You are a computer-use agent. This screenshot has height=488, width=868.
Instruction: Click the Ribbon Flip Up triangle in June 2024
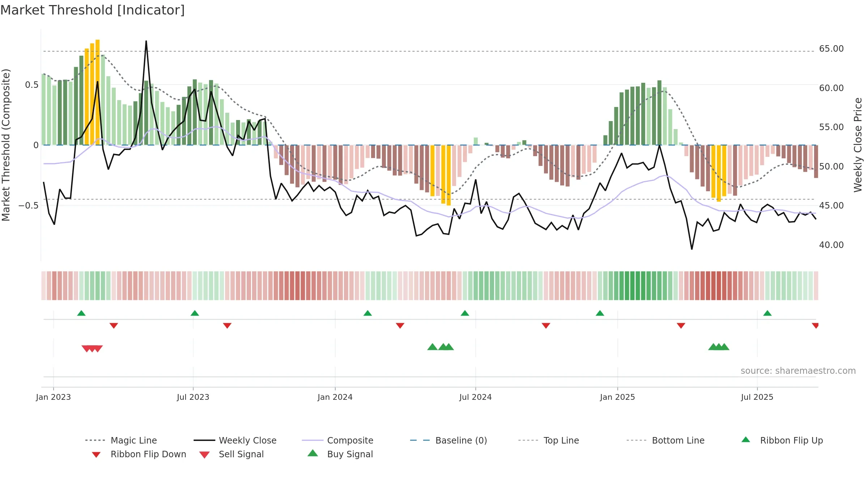click(x=465, y=313)
